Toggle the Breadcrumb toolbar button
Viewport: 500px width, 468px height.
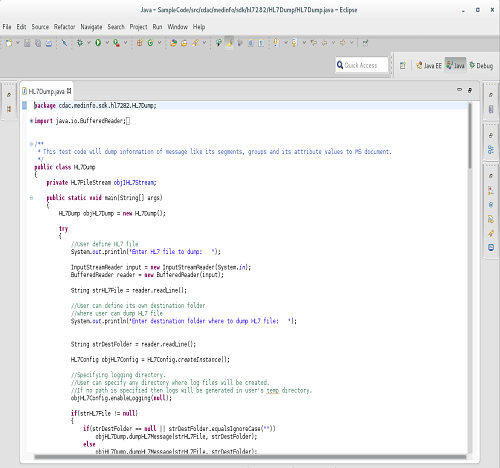219,43
